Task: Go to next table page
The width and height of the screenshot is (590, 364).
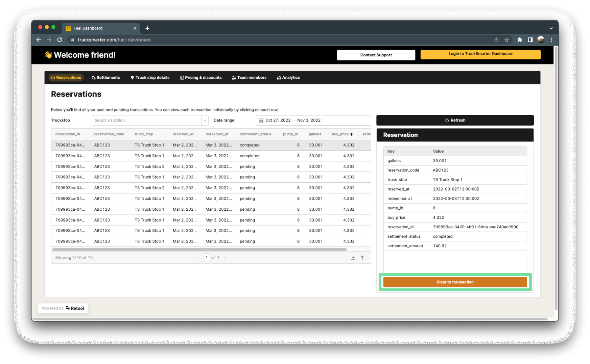Action: [x=225, y=258]
